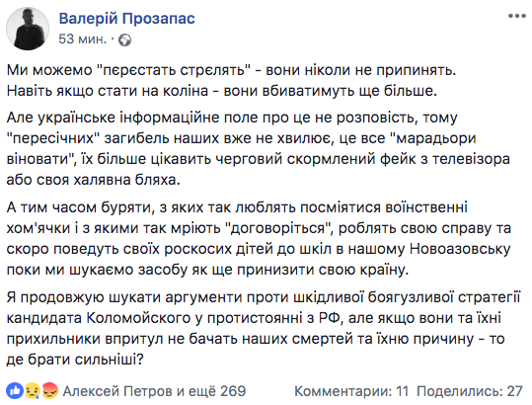Image resolution: width=532 pixels, height=405 pixels.
Task: Click the blue thumbs-up Like reaction icon
Action: [15, 391]
